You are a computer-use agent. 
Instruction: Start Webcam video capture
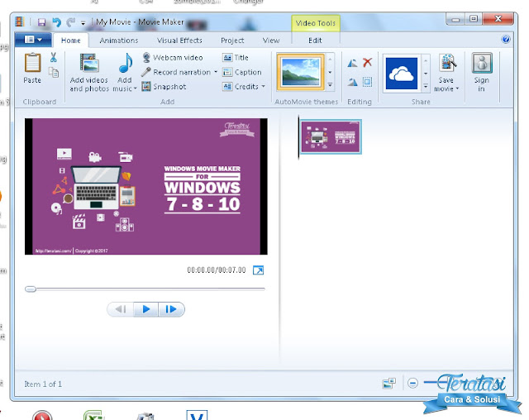(173, 58)
